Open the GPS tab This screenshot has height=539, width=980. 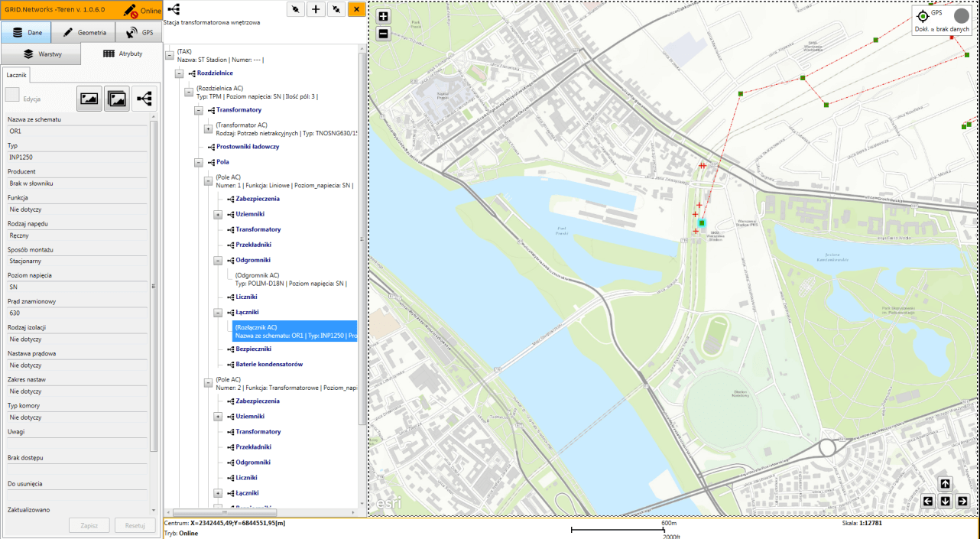(x=138, y=32)
